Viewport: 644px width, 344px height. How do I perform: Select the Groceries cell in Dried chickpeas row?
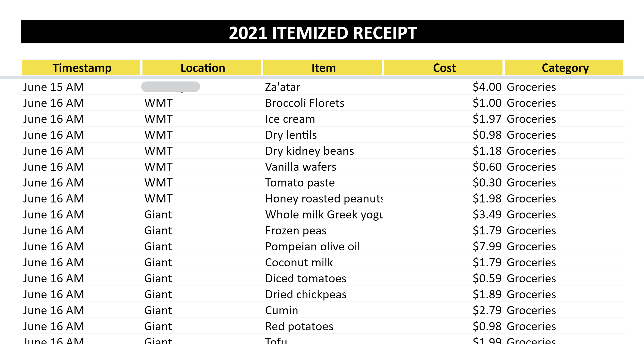click(531, 295)
